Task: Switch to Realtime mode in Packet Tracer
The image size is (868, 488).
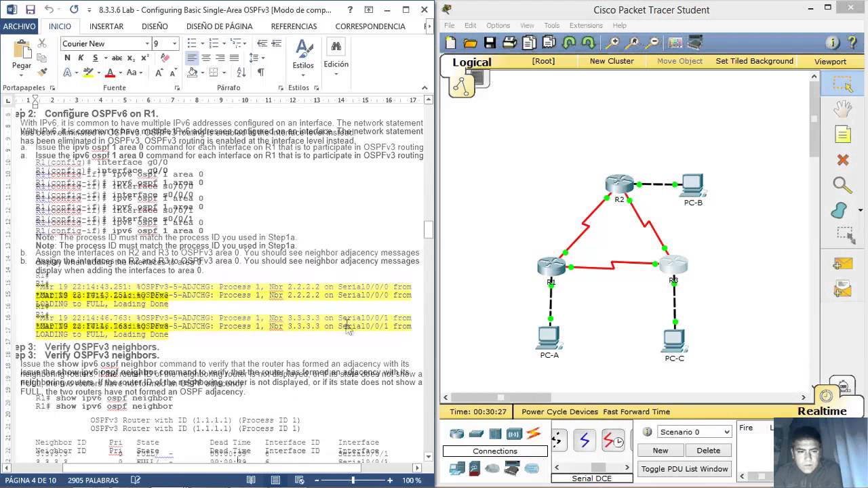Action: click(822, 411)
